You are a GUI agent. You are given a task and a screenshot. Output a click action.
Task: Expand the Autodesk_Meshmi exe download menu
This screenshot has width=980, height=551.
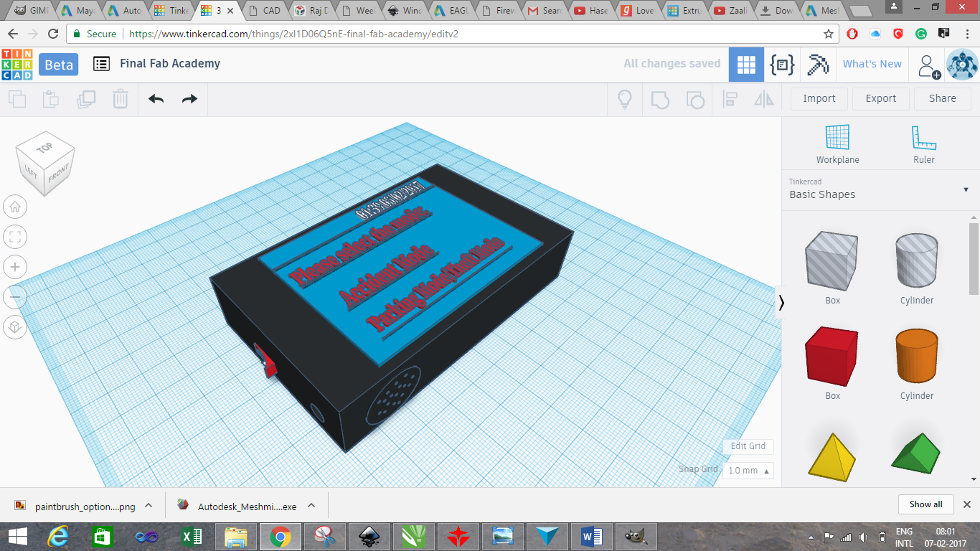pos(311,505)
